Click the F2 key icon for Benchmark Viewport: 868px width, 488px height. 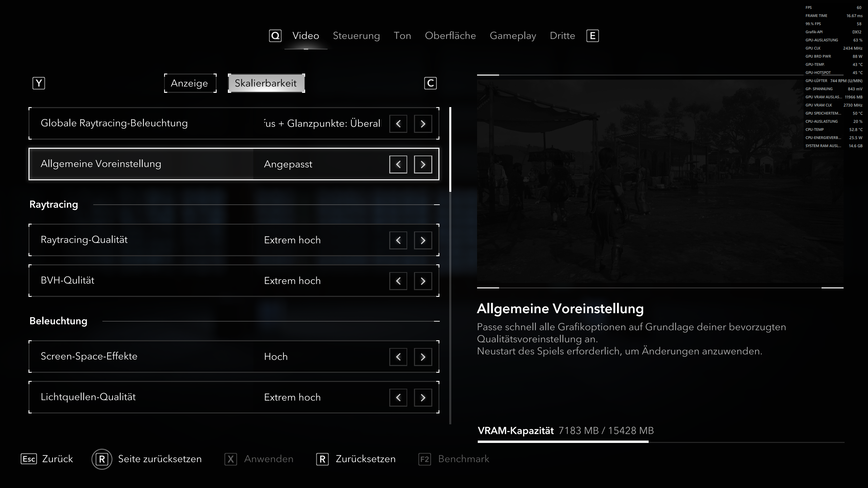click(x=425, y=459)
